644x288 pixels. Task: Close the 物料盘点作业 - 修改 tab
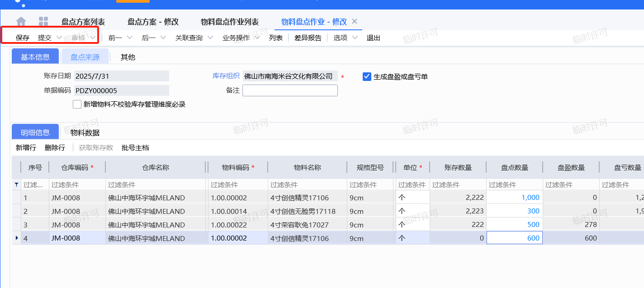tap(355, 21)
